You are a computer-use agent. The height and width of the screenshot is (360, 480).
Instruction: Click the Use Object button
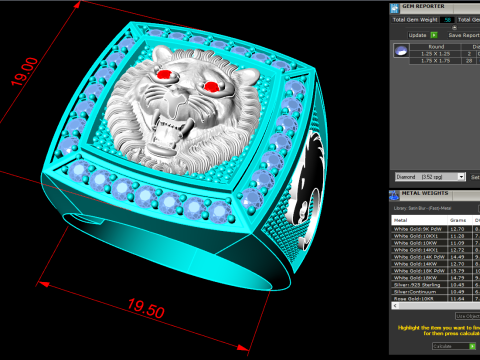click(468, 316)
